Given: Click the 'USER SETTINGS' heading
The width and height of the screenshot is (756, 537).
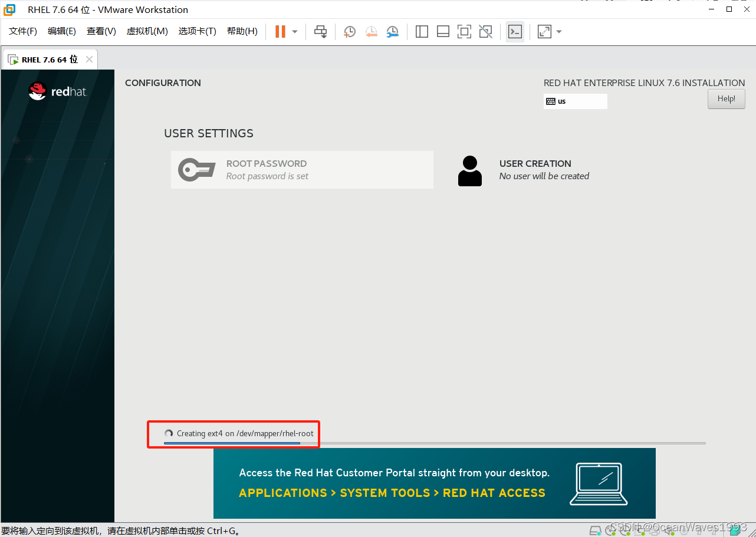Looking at the screenshot, I should 209,133.
